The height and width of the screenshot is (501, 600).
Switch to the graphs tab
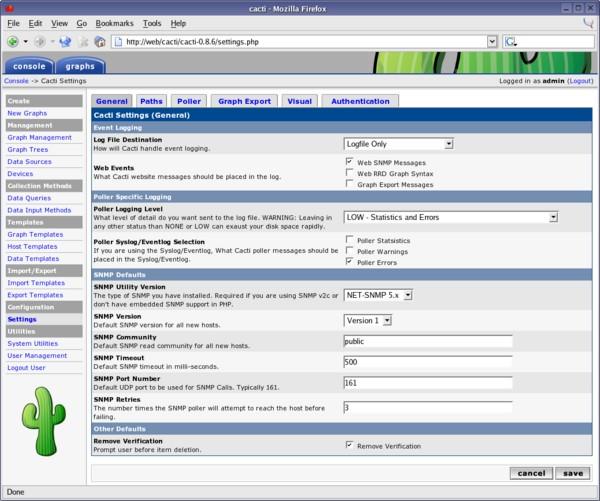point(80,66)
